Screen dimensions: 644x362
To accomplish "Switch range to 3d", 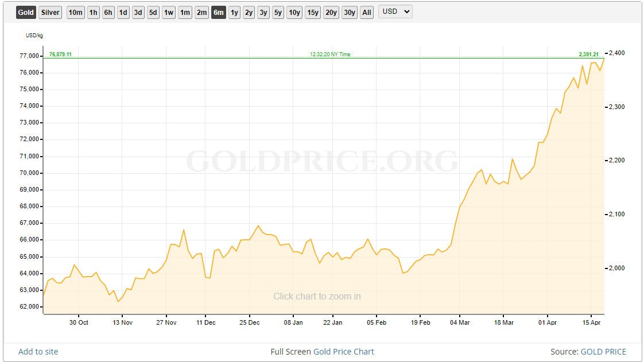I will 138,12.
